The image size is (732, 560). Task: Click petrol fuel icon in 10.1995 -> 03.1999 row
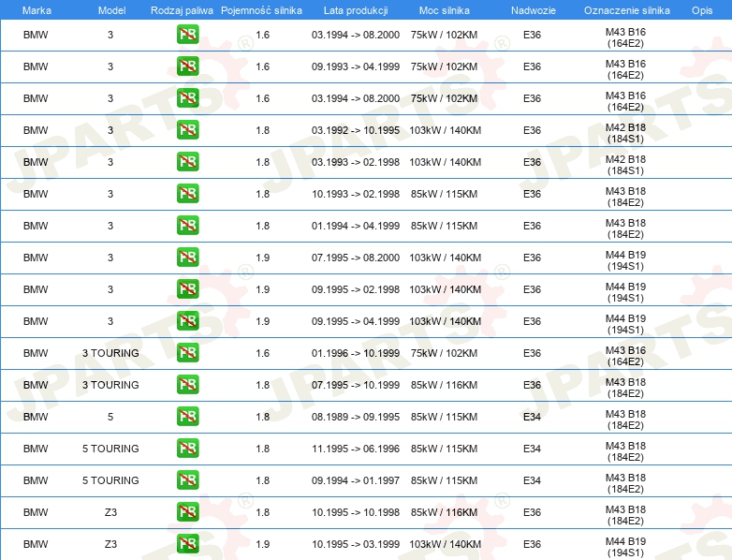pos(187,544)
